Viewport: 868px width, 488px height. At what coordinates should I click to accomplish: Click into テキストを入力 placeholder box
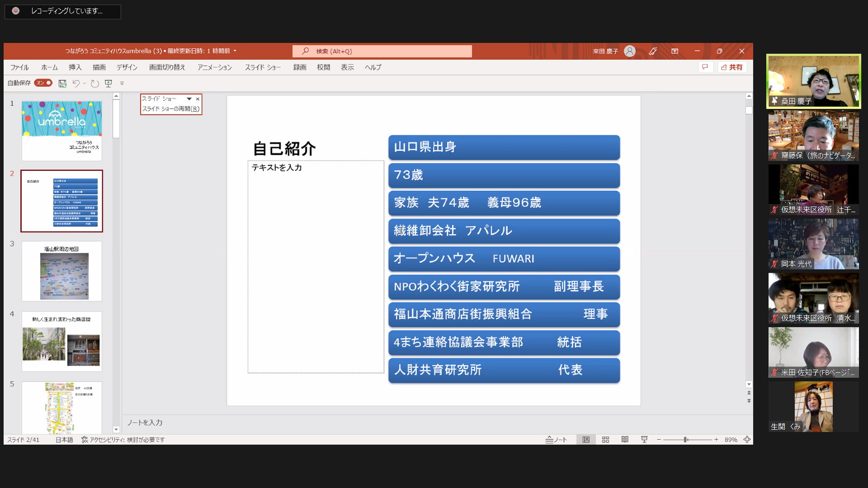point(316,267)
